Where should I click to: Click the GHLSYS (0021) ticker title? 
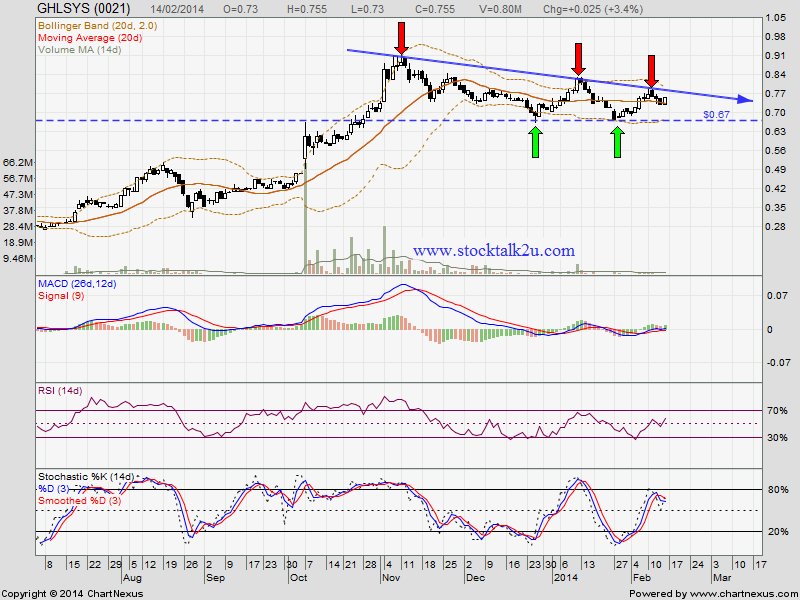84,9
